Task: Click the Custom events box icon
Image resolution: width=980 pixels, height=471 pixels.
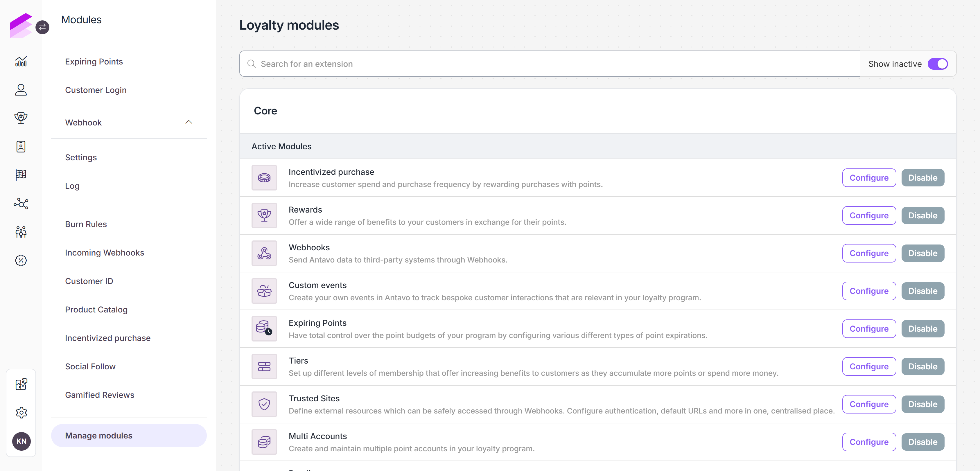Action: click(x=264, y=291)
